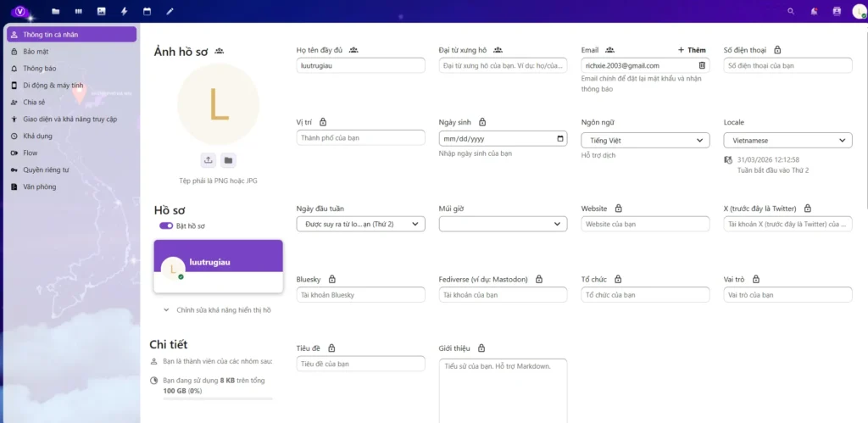Click the '+ Thêm' add email button
The width and height of the screenshot is (868, 423).
692,50
